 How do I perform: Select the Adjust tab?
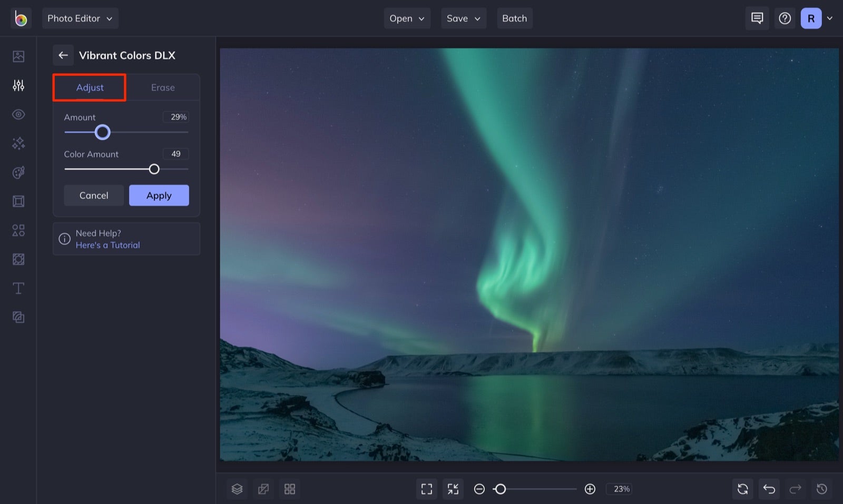pos(89,87)
